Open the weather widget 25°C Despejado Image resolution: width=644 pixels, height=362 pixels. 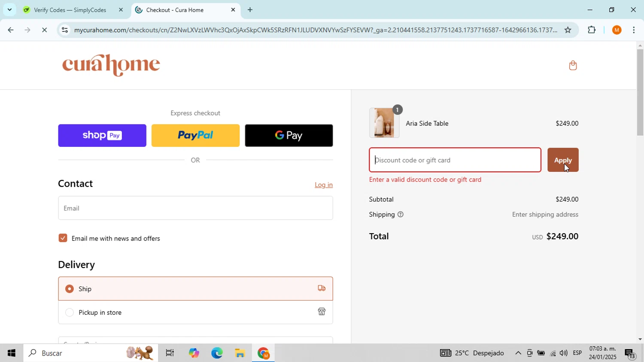[x=472, y=353]
